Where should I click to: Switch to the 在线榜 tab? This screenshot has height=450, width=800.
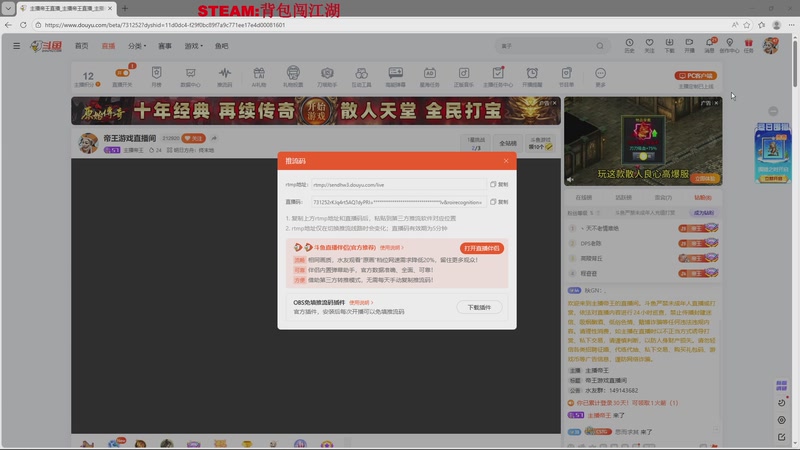pos(584,197)
